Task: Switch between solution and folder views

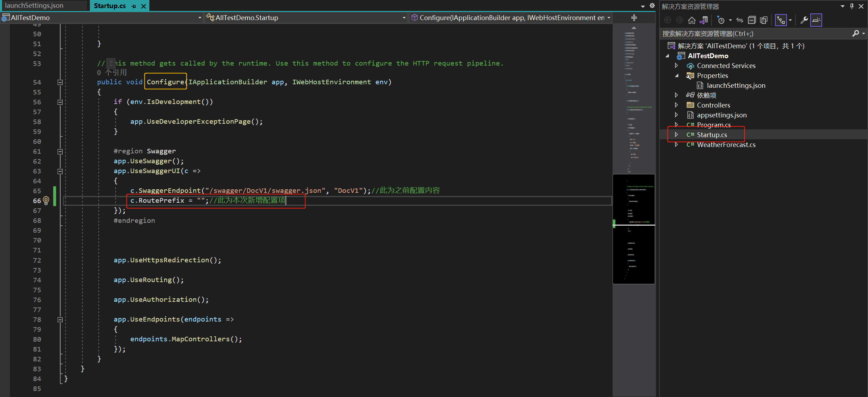Action: (x=704, y=20)
